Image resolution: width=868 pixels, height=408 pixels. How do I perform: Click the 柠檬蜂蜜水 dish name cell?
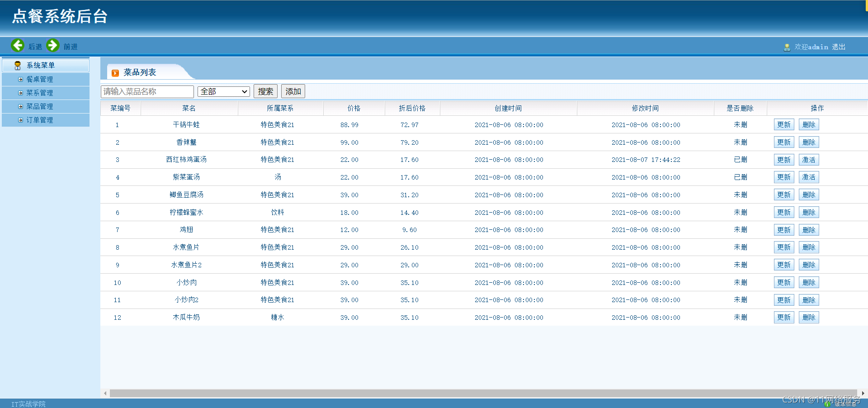point(186,213)
